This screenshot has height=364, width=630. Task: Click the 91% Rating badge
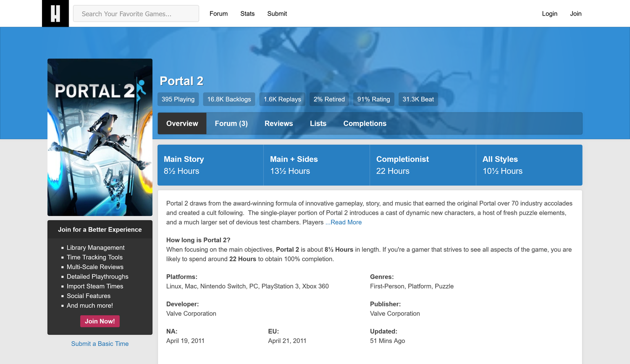pyautogui.click(x=373, y=99)
